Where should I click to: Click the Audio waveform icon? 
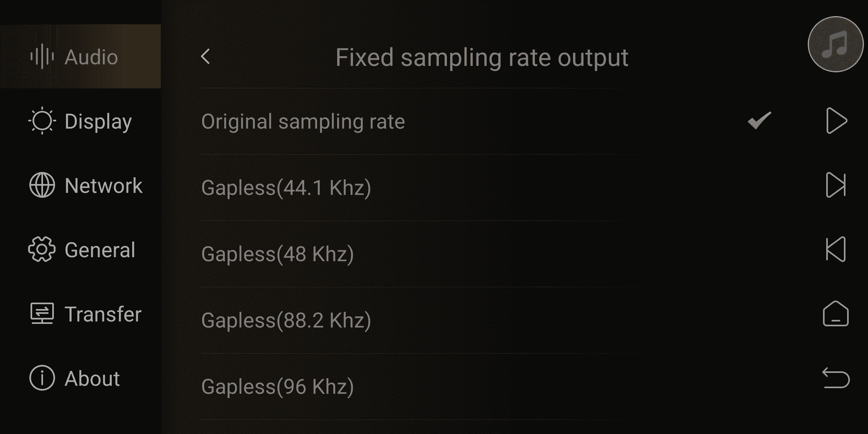(42, 57)
